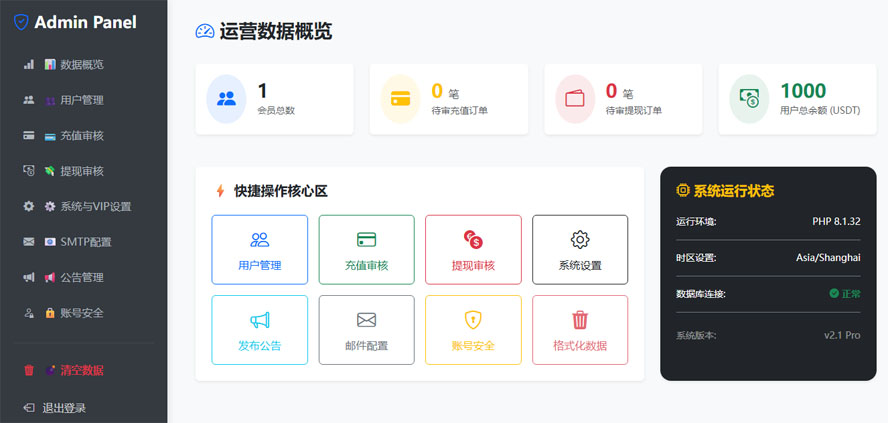The width and height of the screenshot is (888, 423).
Task: Select 提现审核 in the sidebar
Action: tap(84, 171)
